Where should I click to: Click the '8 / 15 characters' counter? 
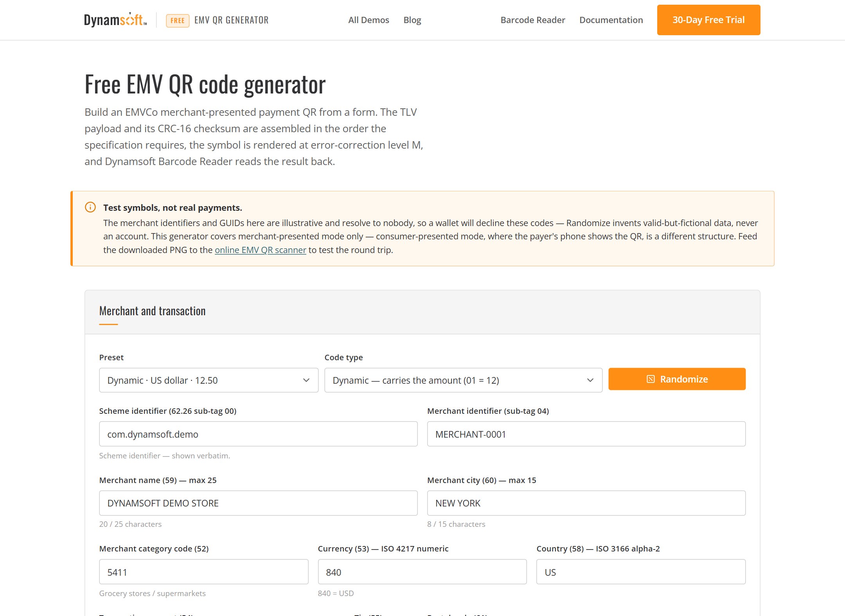456,524
